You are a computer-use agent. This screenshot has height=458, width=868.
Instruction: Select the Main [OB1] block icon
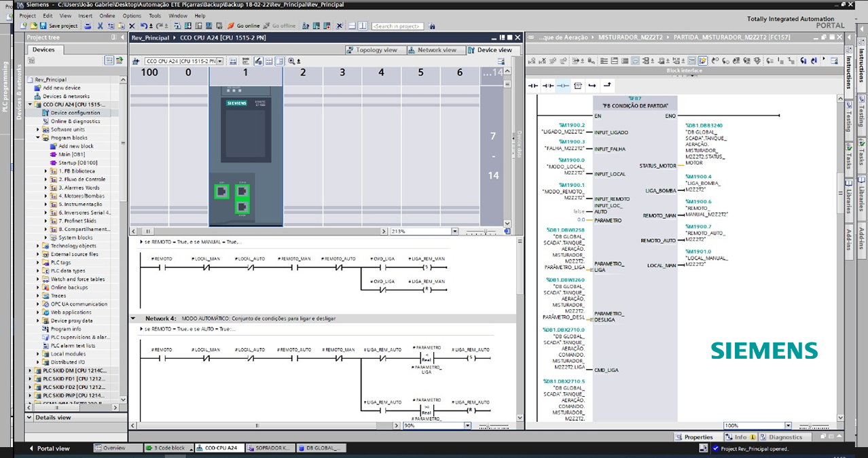click(x=54, y=154)
